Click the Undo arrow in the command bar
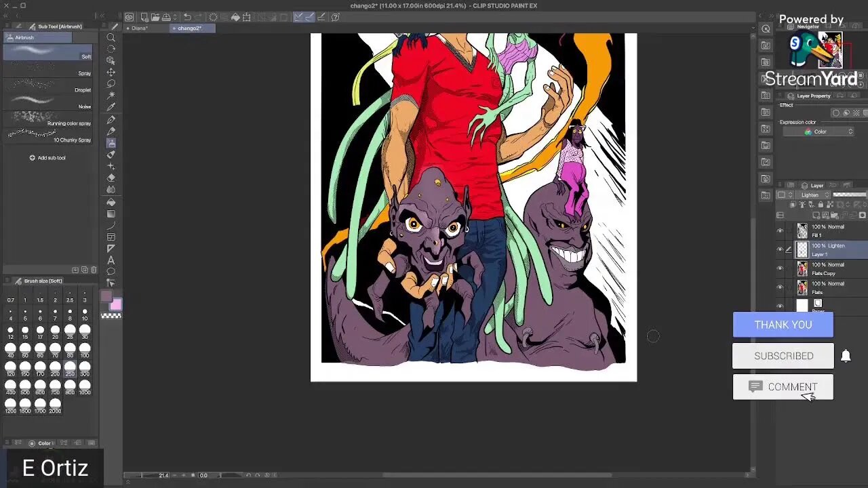This screenshot has height=488, width=868. click(187, 17)
